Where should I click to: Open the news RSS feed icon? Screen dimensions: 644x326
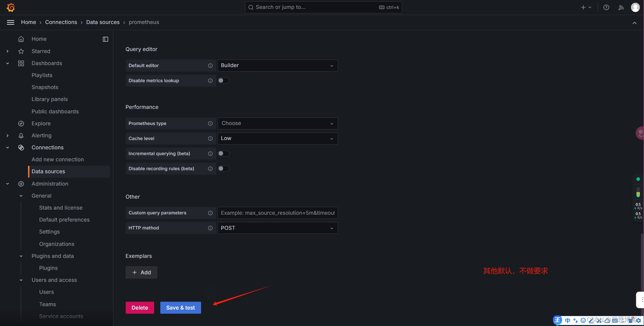(621, 7)
